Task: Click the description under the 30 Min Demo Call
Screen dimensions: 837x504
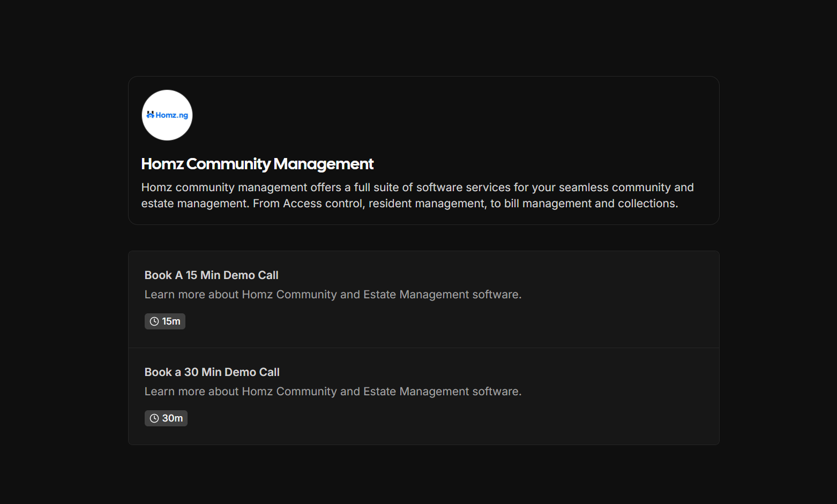Action: (x=332, y=392)
